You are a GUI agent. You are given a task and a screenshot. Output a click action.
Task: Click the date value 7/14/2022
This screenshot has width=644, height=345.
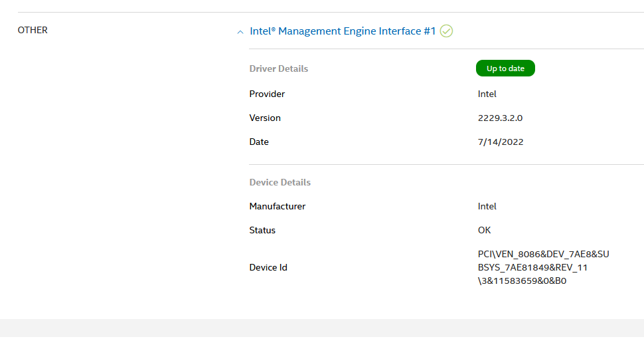pos(500,142)
